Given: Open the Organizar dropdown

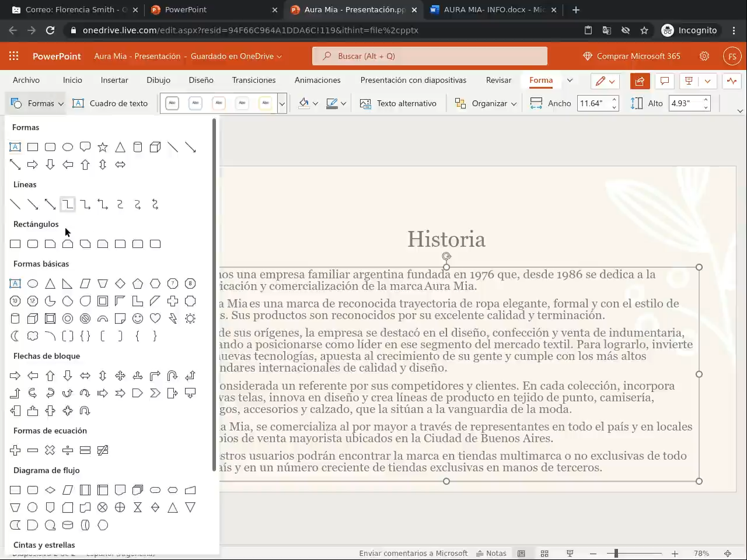Looking at the screenshot, I should (x=486, y=103).
